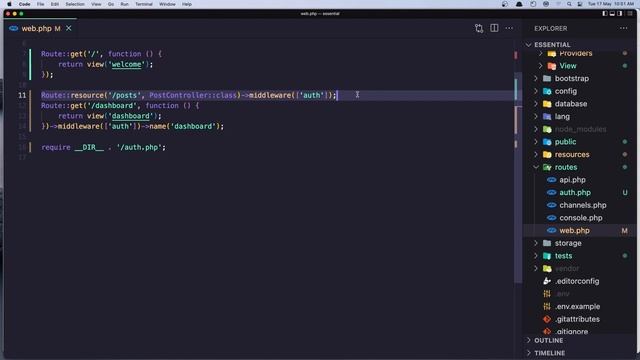Open changes compare icon in editor toolbar

(x=479, y=28)
